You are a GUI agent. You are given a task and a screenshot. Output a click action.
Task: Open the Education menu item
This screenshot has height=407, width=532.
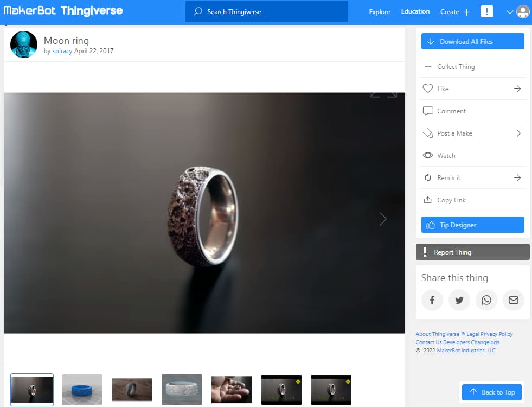[x=415, y=11]
